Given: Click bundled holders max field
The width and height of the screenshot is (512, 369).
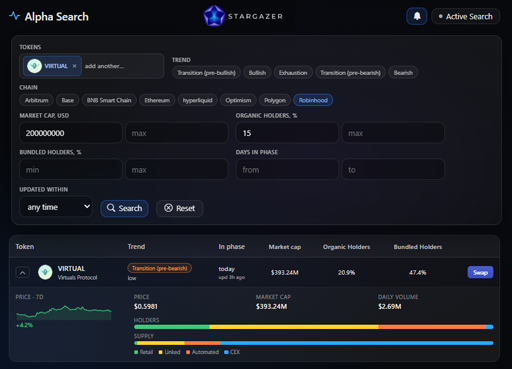Looking at the screenshot, I should (x=177, y=170).
